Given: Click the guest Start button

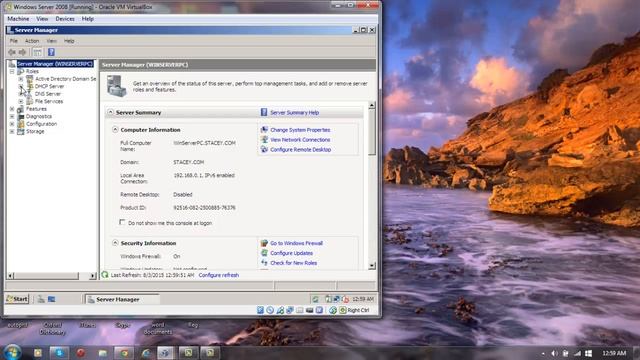Looking at the screenshot, I should [17, 299].
